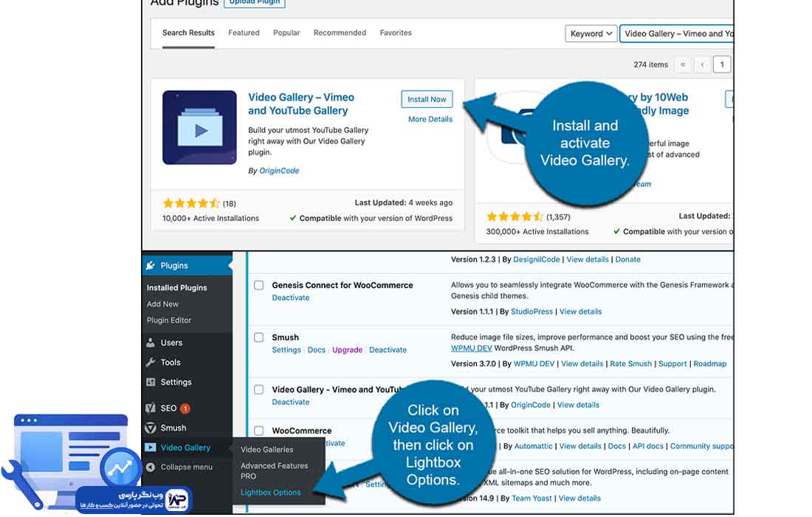
Task: Click the Settings sidebar icon
Action: pyautogui.click(x=151, y=383)
